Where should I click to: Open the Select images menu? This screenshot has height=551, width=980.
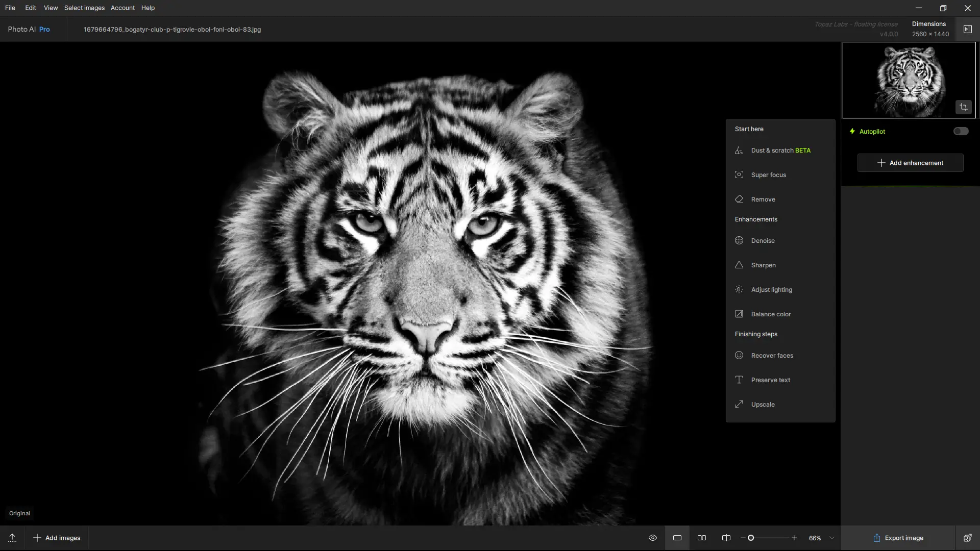[x=84, y=8]
